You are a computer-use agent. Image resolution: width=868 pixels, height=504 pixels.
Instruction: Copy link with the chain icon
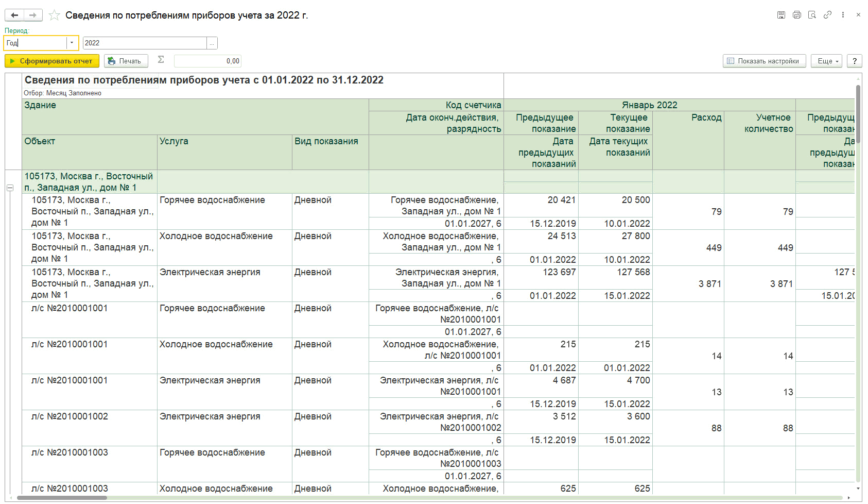pos(827,15)
